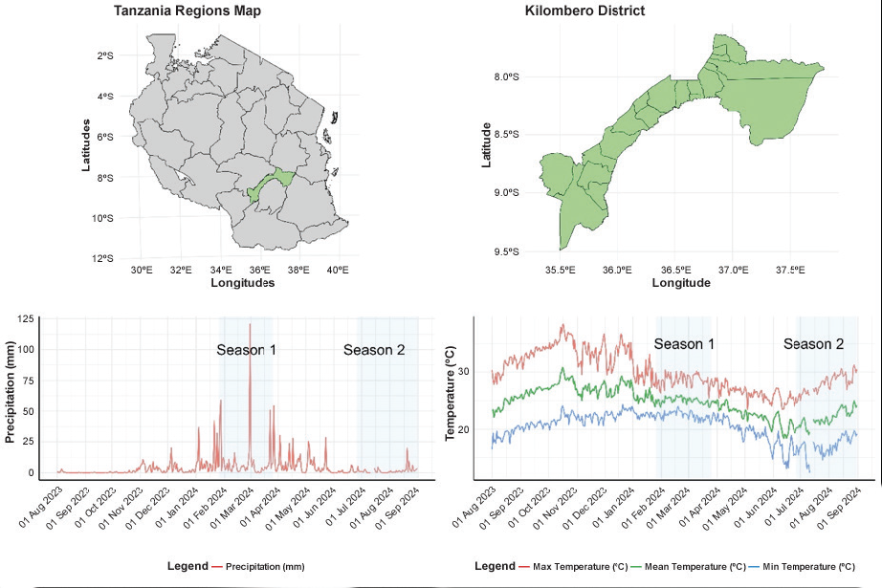The width and height of the screenshot is (882, 588).
Task: Click Season 1 label in temperature chart
Action: point(684,343)
